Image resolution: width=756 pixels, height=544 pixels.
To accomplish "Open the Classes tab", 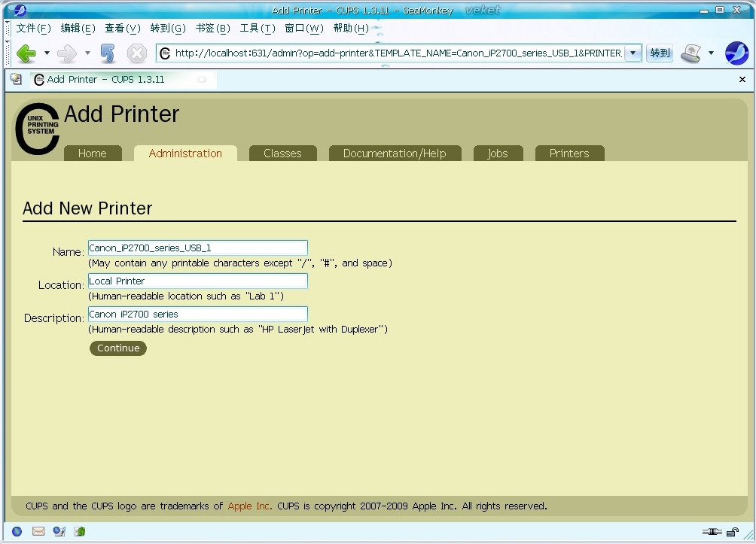I will pos(282,153).
